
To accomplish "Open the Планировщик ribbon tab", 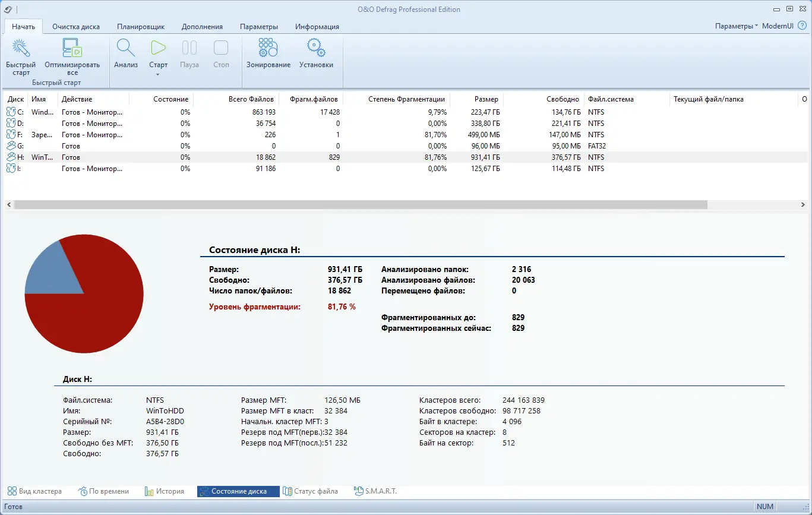I will click(141, 27).
